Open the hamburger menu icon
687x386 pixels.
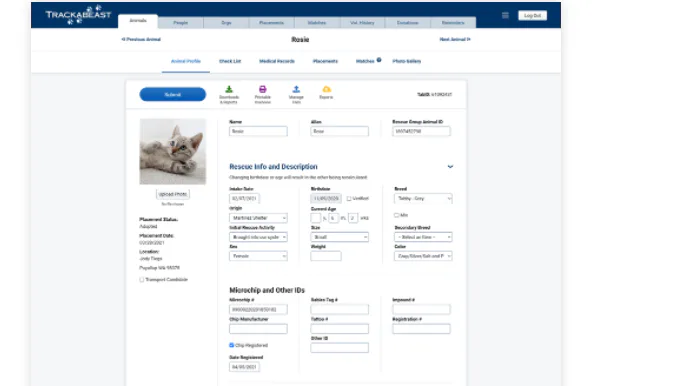coord(505,15)
